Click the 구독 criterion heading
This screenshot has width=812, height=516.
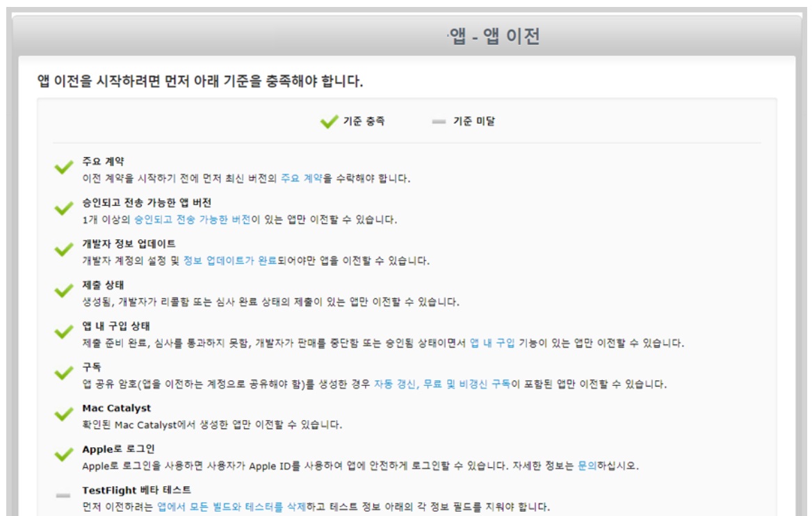click(92, 366)
